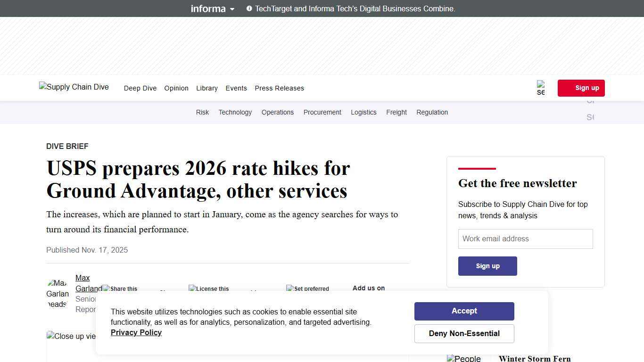
Task: Click the informa logo in the top bar
Action: pos(208,8)
